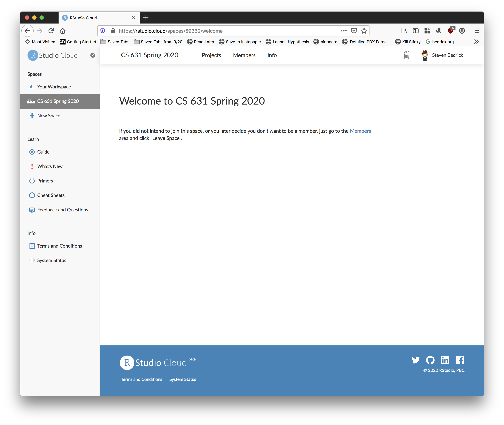The width and height of the screenshot is (504, 425).
Task: Open Firefox hamburger application menu
Action: [476, 31]
